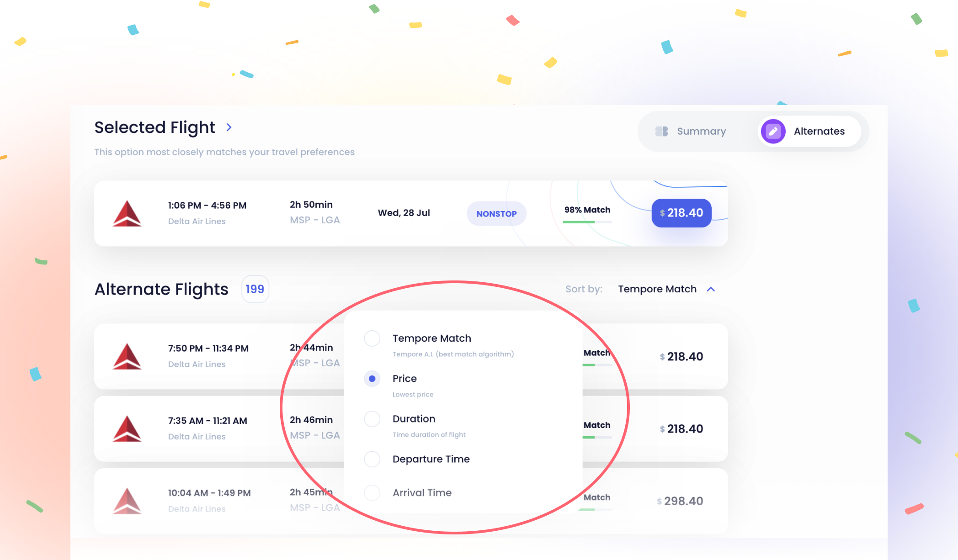The image size is (958, 560).
Task: Click the Delta logo on 7:35 AM flight
Action: tap(127, 428)
